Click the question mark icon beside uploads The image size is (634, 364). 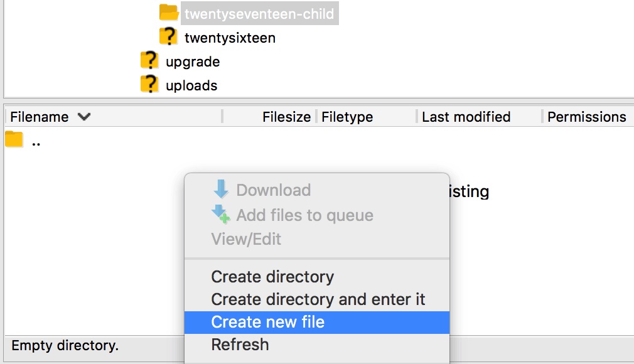pyautogui.click(x=149, y=85)
